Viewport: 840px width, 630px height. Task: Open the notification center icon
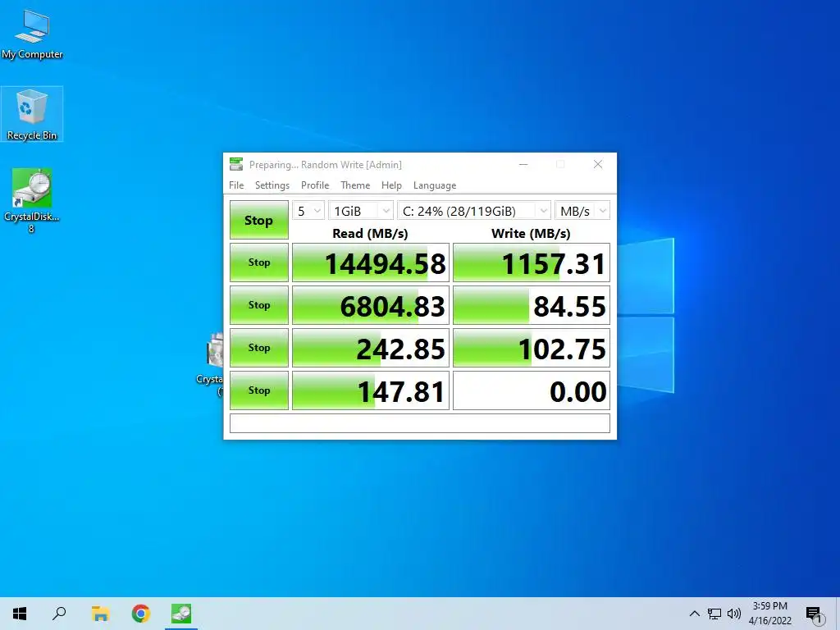[813, 614]
